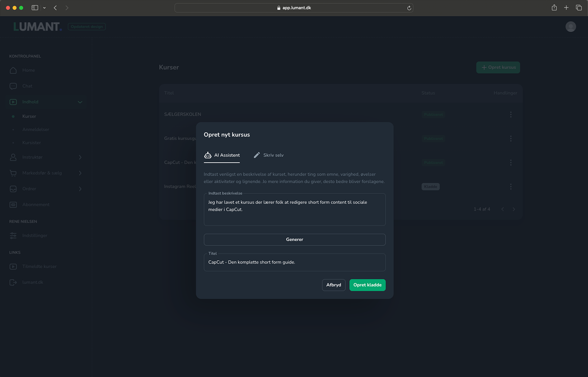This screenshot has height=377, width=588.
Task: Open Anmeldelser in the sidebar
Action: point(36,129)
